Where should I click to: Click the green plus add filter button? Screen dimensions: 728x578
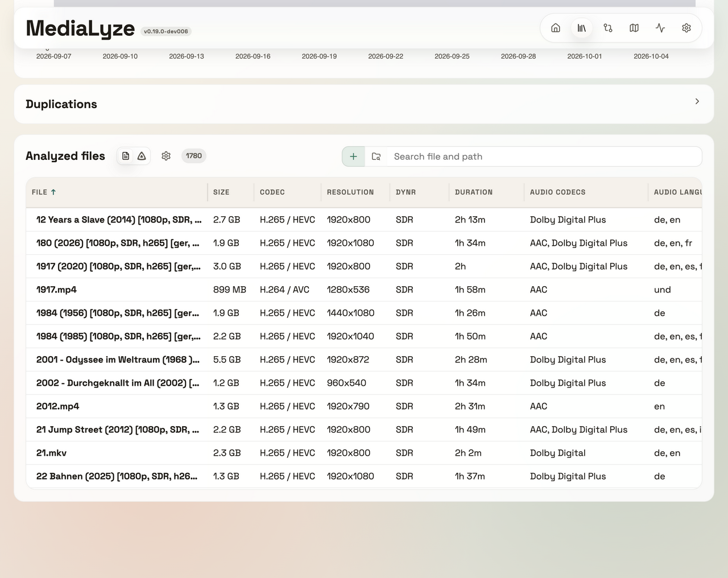tap(353, 156)
